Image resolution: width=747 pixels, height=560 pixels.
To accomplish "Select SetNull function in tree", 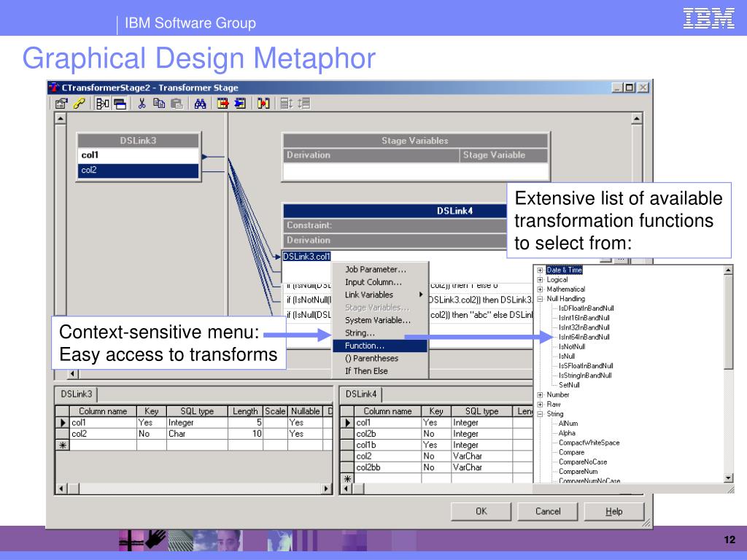I will (x=569, y=385).
